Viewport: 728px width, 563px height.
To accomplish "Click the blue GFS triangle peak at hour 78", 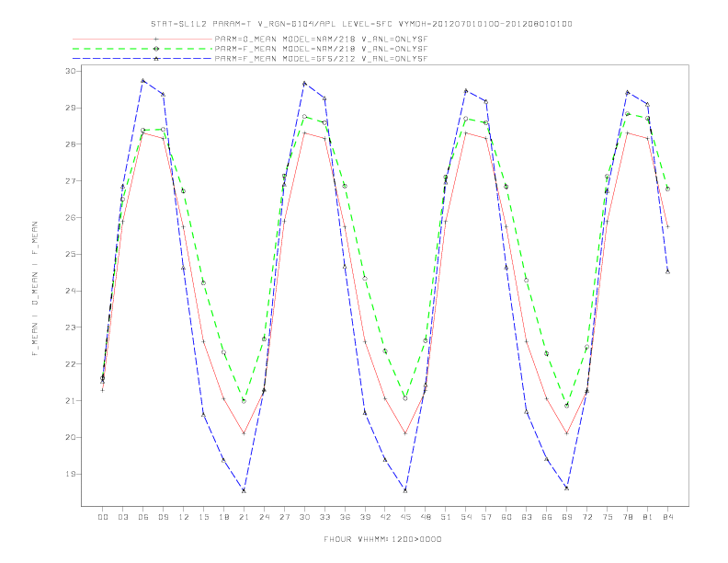I will tap(627, 92).
